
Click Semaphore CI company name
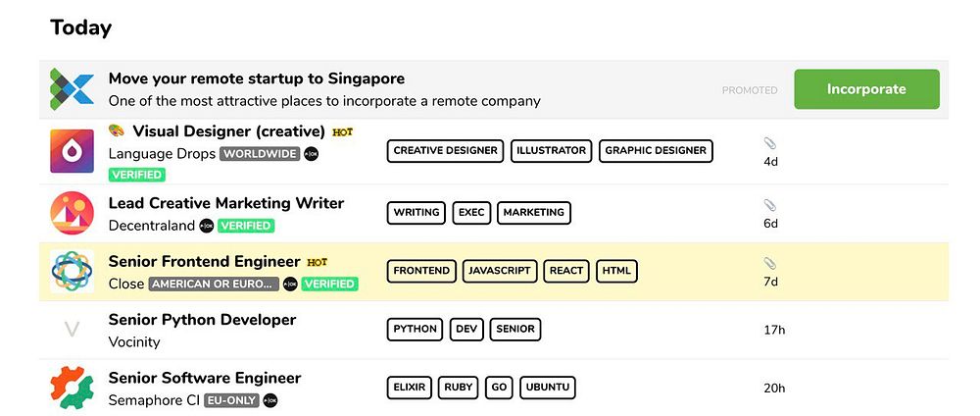tap(155, 400)
